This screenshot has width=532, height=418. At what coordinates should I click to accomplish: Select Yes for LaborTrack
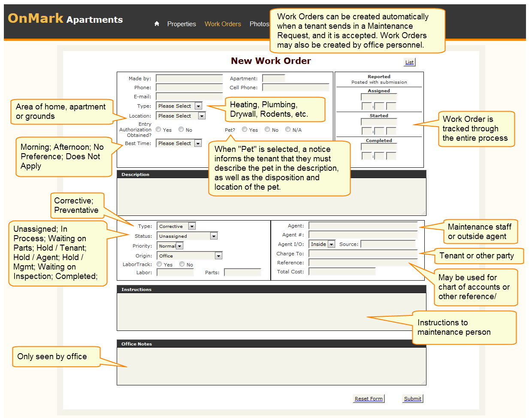(159, 264)
